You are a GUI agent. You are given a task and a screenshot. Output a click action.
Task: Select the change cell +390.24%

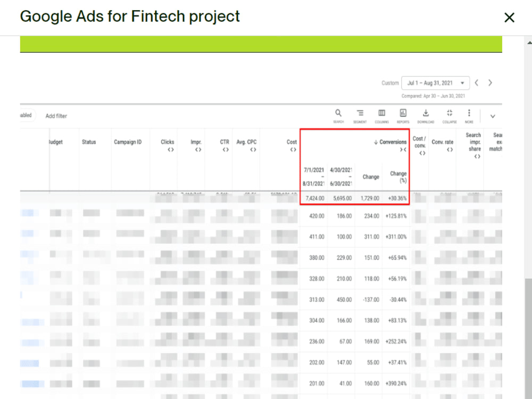(396, 384)
